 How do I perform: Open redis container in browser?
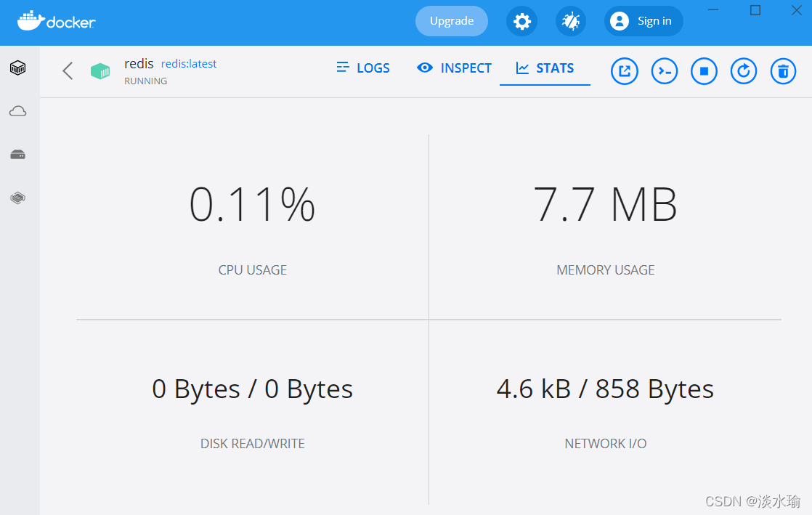[x=625, y=71]
